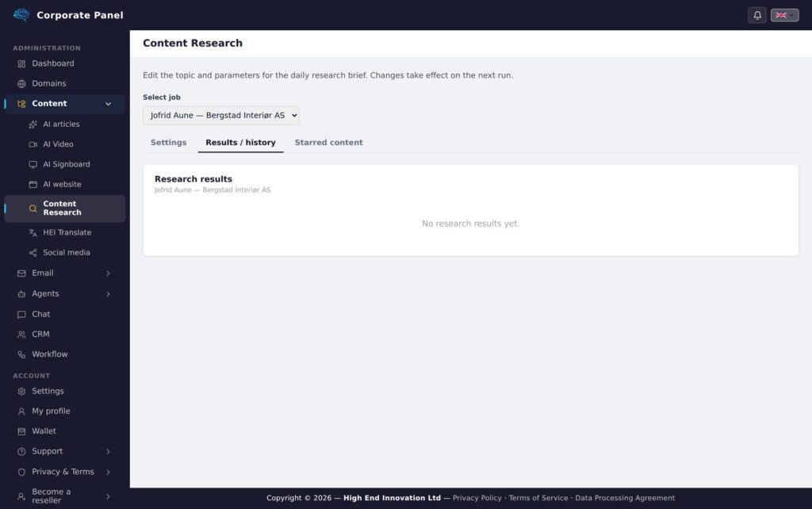The width and height of the screenshot is (812, 509).
Task: Click the CRM people icon
Action: tap(21, 335)
